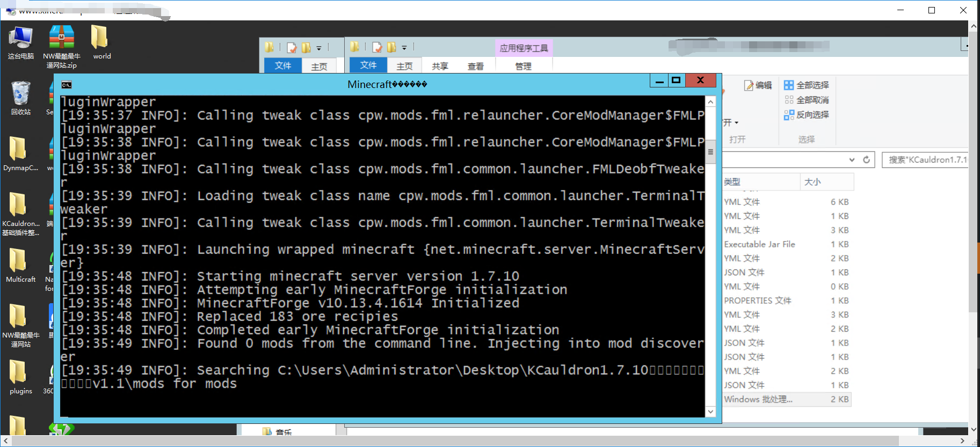The height and width of the screenshot is (447, 980).
Task: Maximize the Minecraft console window
Action: point(676,81)
